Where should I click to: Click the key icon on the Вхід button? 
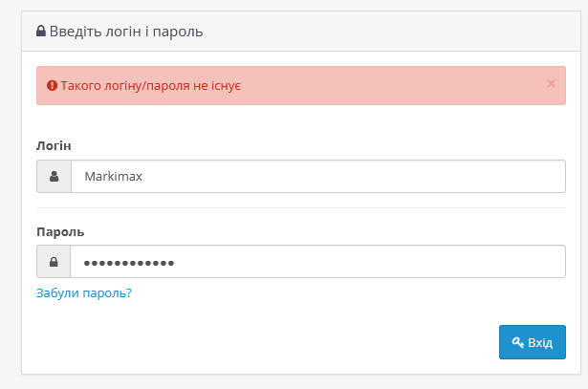click(x=517, y=342)
